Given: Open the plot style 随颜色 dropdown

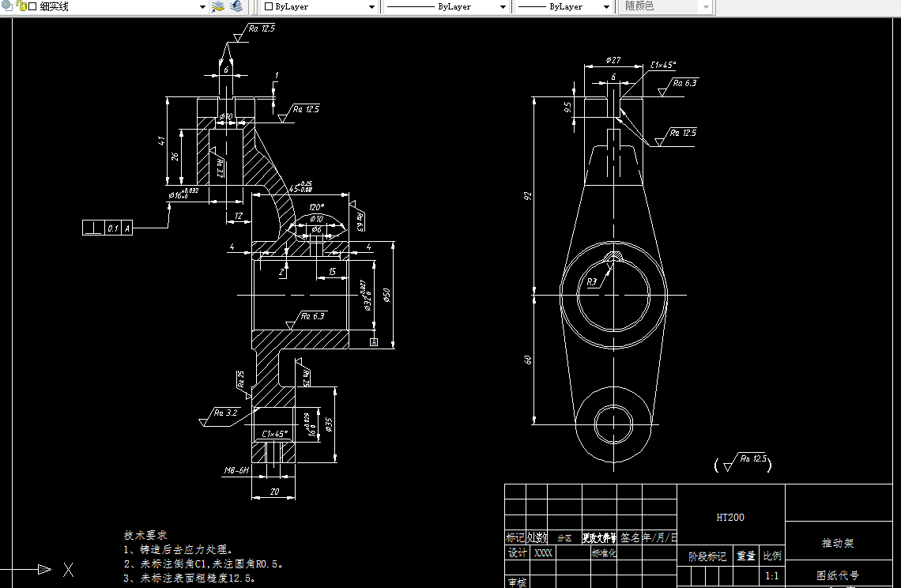Looking at the screenshot, I should click(707, 7).
